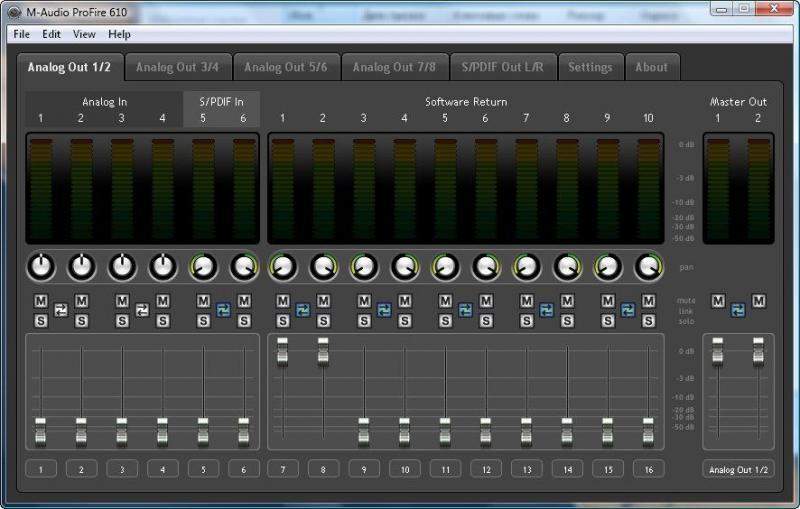
Task: Click the channel 7 label button
Action: click(x=282, y=468)
